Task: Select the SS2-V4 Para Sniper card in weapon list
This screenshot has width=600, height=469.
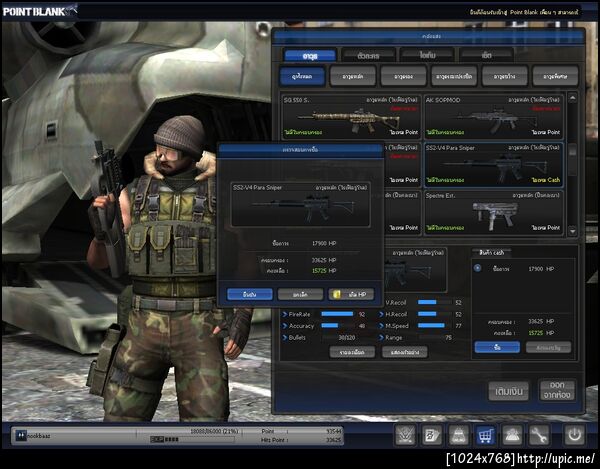Action: pyautogui.click(x=493, y=164)
